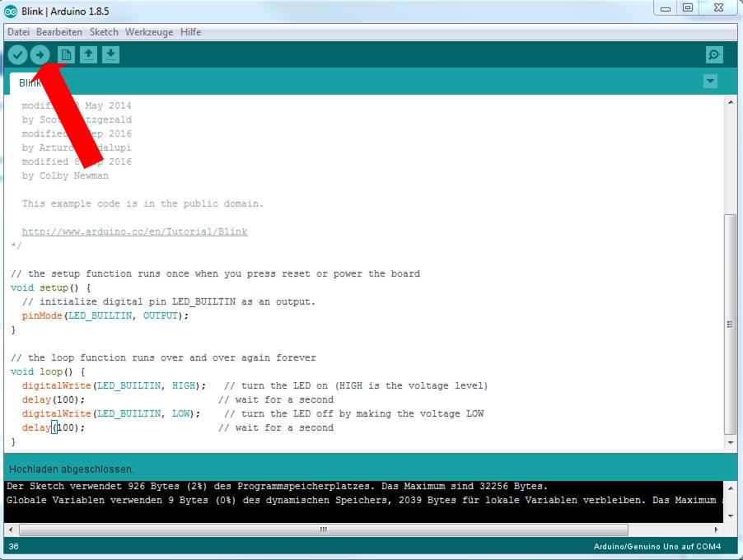Click the Upload arrow button
Viewport: 743px width, 560px height.
coord(40,55)
